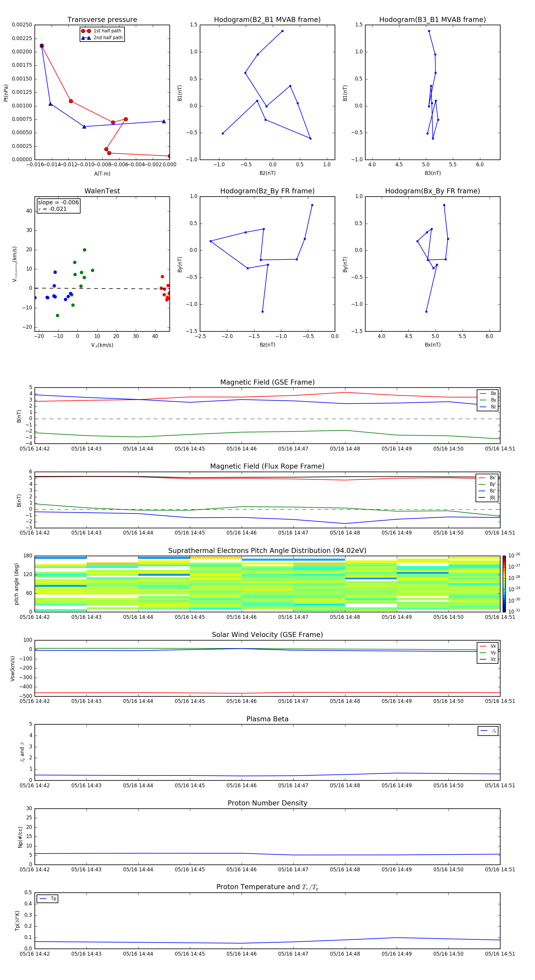Click '05/16 14:46' tick under GSE Magnetic Field plot

pos(241,449)
